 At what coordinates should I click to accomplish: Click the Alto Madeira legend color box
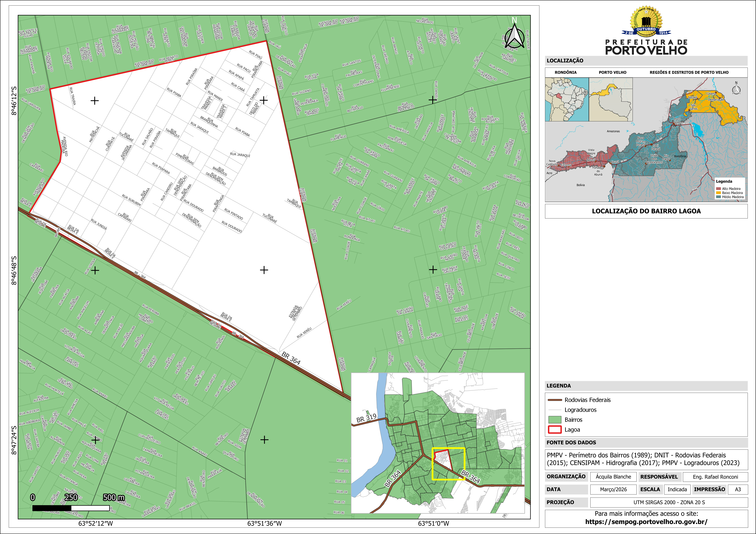(718, 189)
